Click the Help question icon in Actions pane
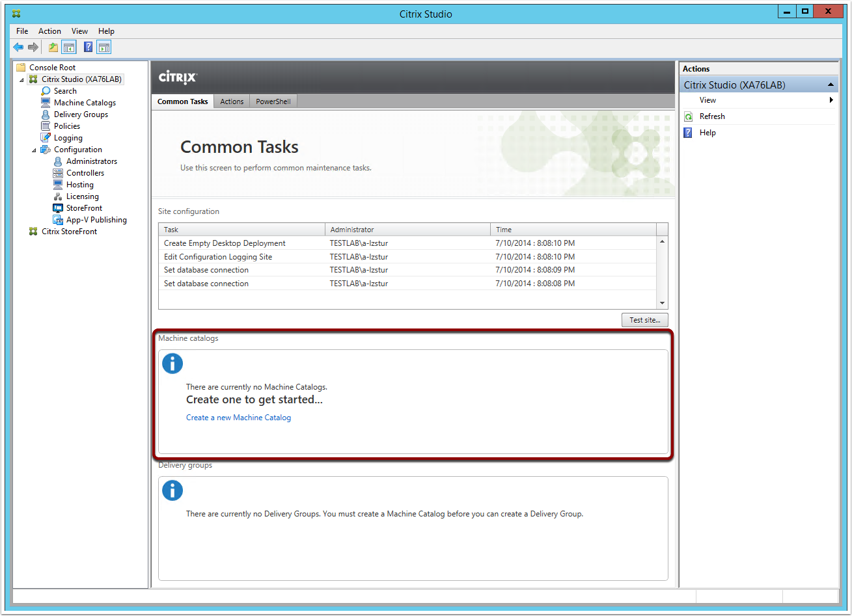 pos(689,133)
